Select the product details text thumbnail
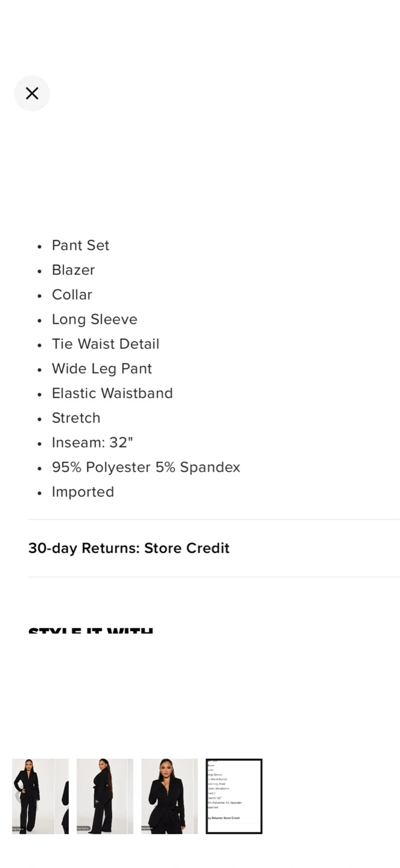This screenshot has width=400, height=868. (x=234, y=796)
